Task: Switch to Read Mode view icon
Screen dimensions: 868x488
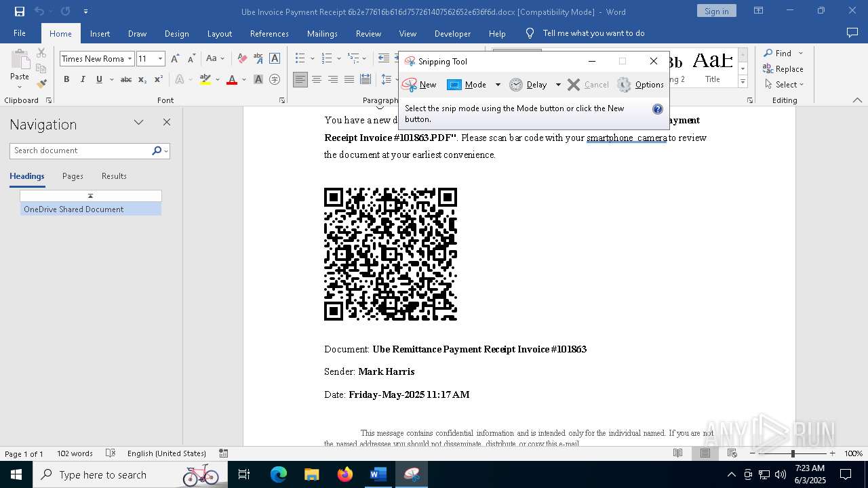Action: click(677, 453)
